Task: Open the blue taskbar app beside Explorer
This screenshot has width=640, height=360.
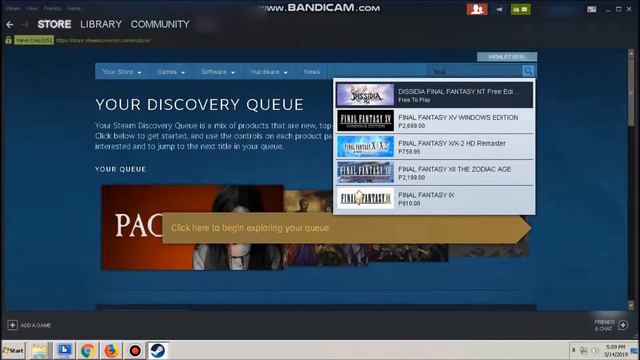Action: coord(64,350)
